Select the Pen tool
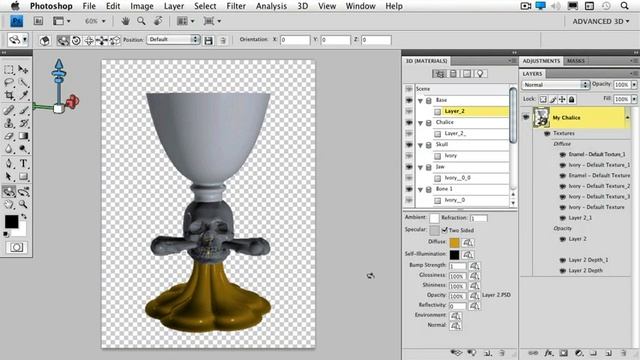This screenshot has width=640, height=360. tap(9, 163)
